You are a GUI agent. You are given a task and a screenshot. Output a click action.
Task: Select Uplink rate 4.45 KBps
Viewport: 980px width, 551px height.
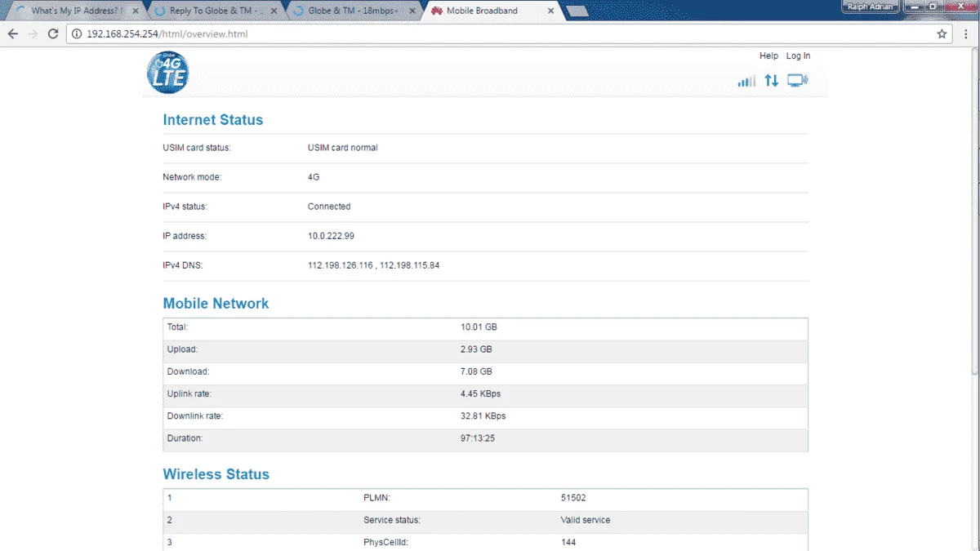click(x=481, y=394)
